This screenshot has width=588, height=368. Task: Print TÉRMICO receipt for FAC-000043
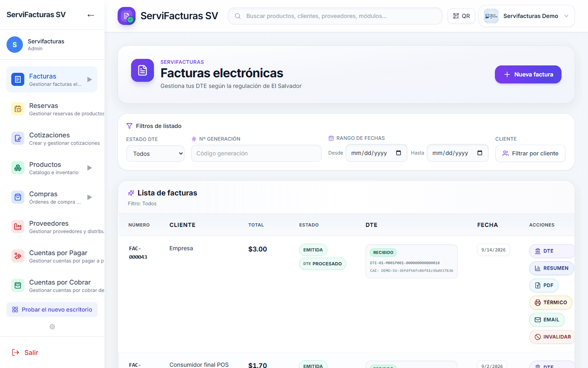551,303
